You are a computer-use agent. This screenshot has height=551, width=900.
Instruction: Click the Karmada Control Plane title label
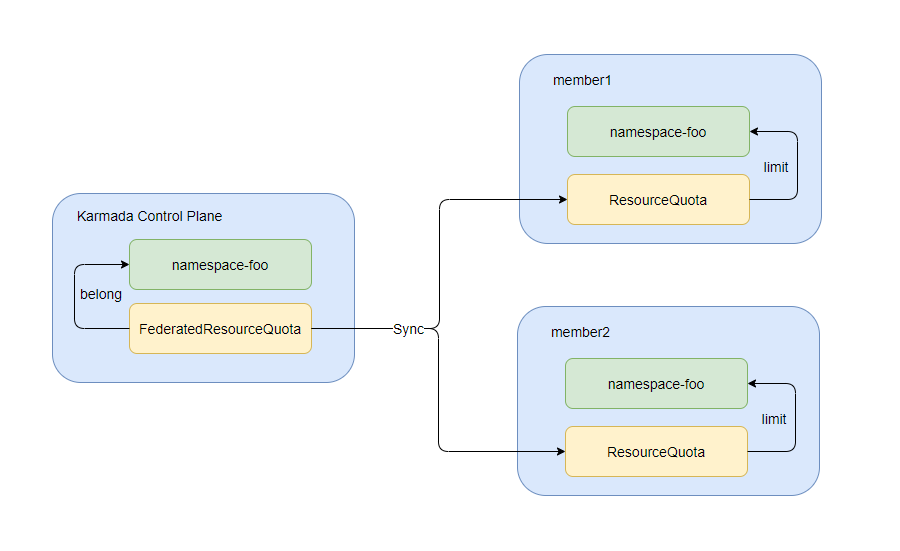point(149,216)
